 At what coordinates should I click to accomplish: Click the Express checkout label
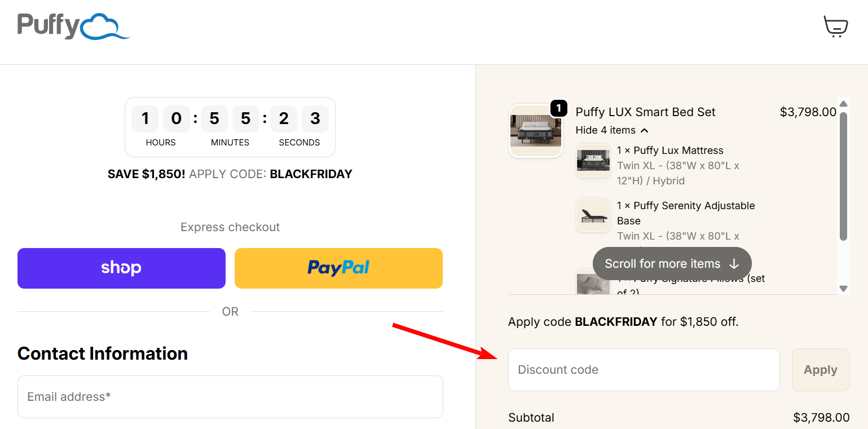pyautogui.click(x=230, y=227)
